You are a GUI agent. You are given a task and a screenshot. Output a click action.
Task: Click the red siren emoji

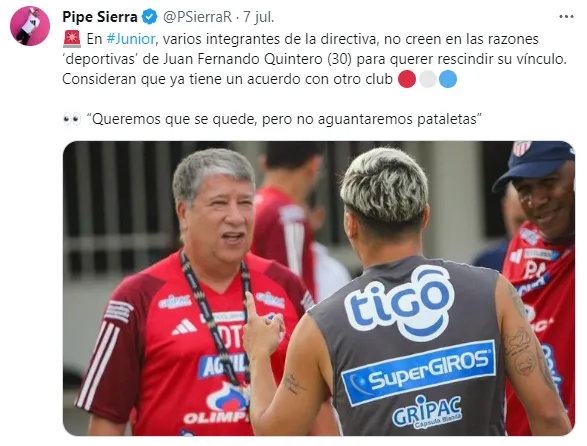[72, 39]
